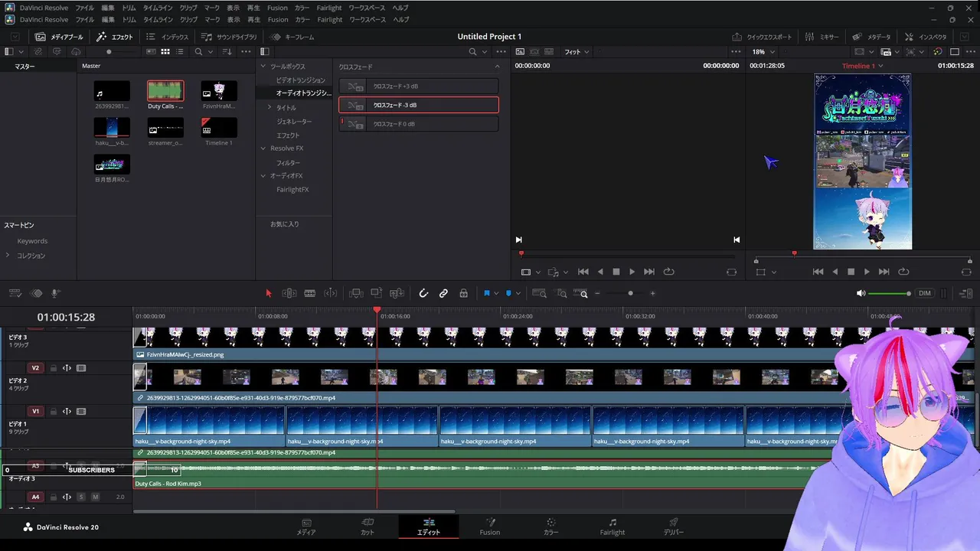Open Position Lock padlock in timeline toolbar

(463, 293)
